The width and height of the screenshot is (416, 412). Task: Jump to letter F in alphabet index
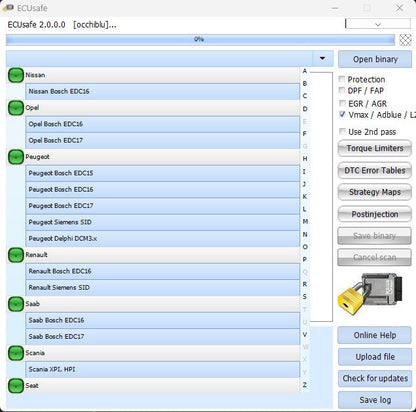coord(305,134)
